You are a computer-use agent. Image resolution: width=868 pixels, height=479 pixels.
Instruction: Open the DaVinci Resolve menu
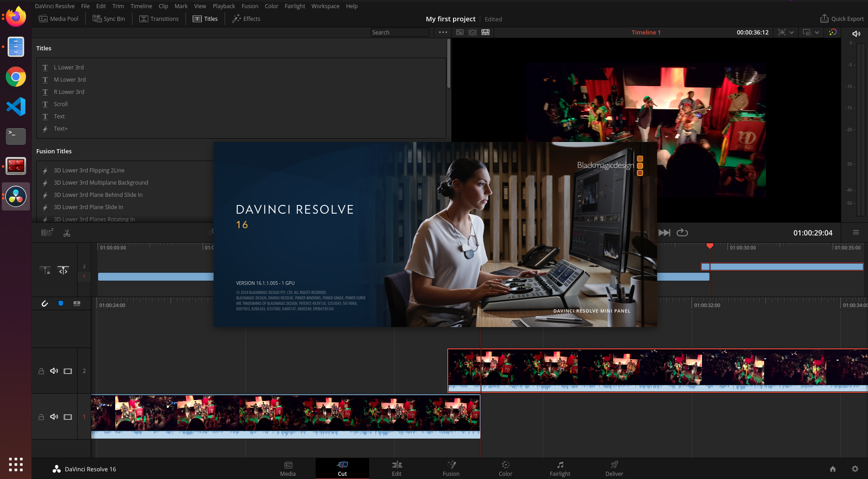click(x=54, y=6)
